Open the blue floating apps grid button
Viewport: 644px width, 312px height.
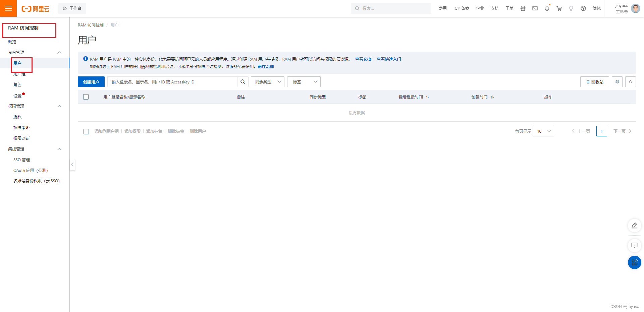[635, 262]
